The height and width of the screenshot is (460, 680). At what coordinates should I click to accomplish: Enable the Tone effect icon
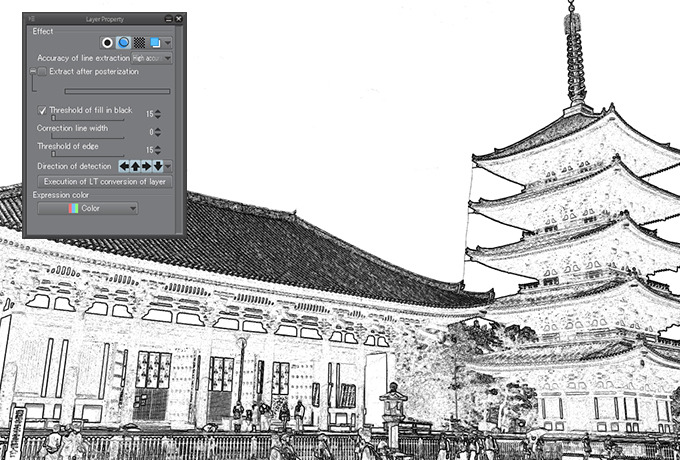139,42
